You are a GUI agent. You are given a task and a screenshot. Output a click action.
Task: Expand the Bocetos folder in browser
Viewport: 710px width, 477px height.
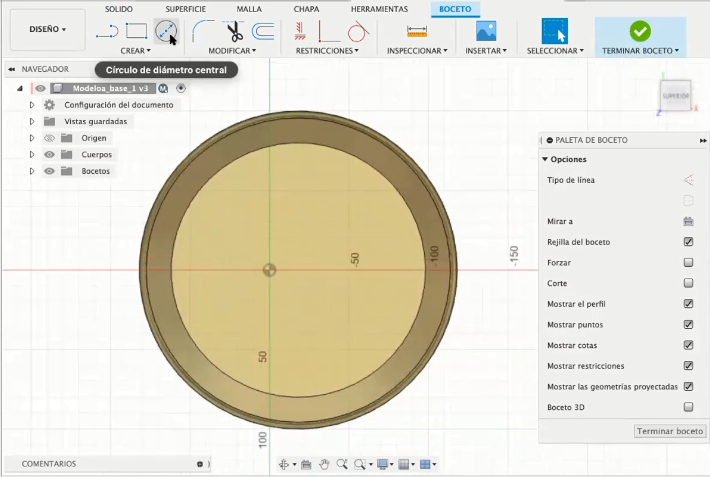tap(32, 171)
